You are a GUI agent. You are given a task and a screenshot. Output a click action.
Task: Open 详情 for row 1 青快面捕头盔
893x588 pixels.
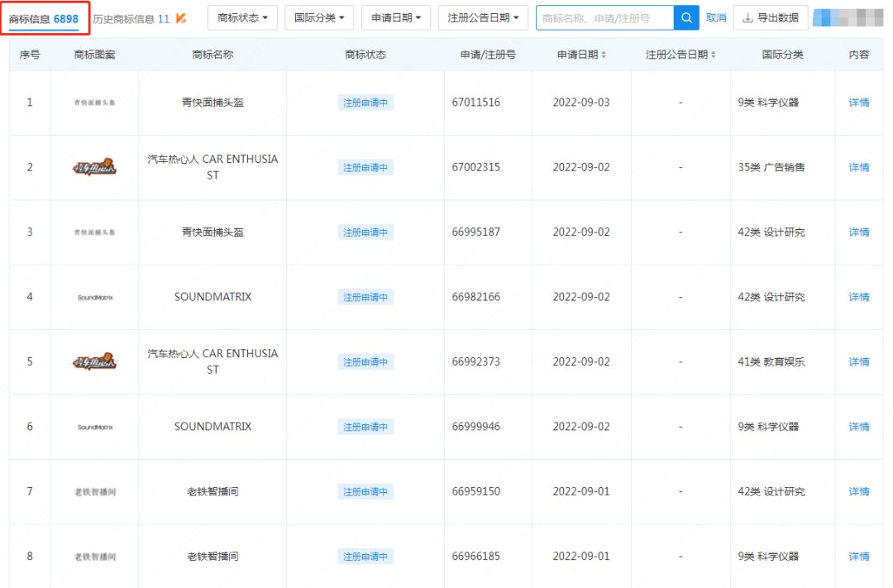[859, 103]
